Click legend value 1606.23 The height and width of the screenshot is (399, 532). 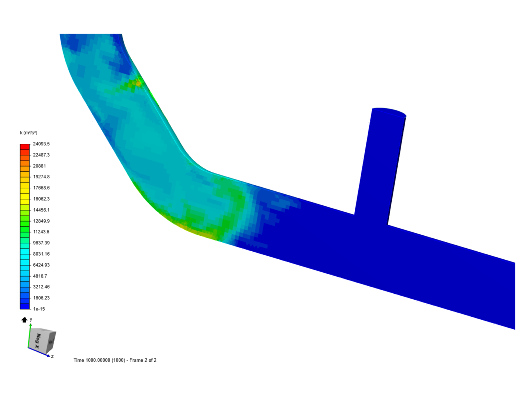[x=41, y=298]
